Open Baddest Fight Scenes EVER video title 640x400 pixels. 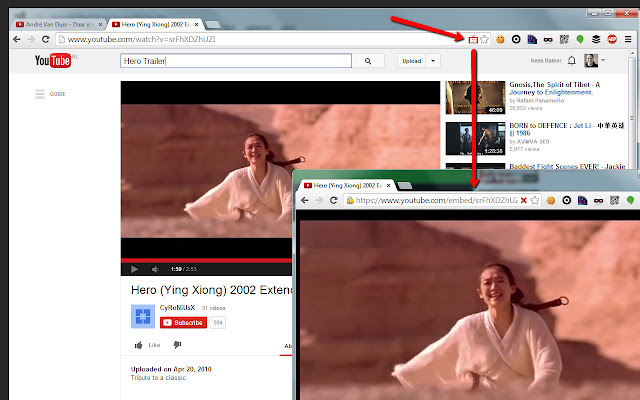(567, 166)
